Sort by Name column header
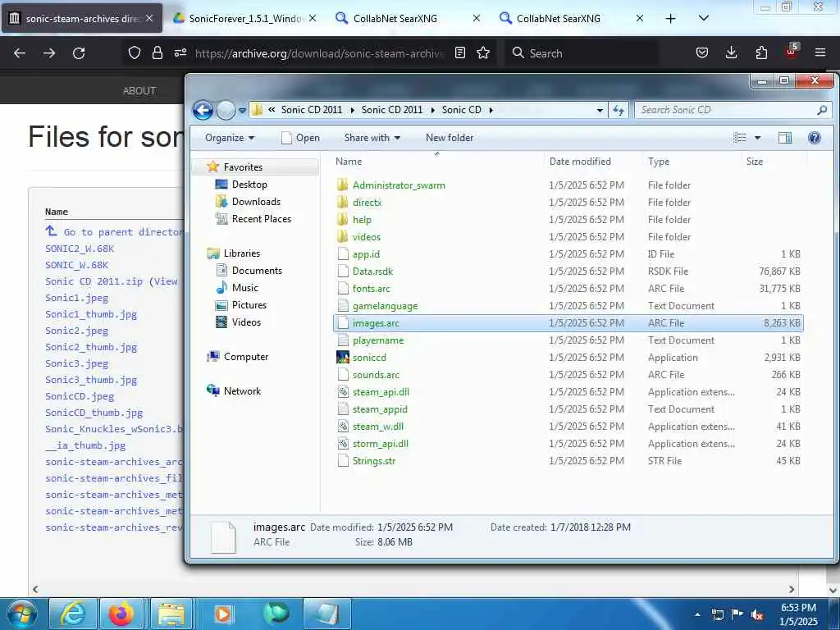 click(x=348, y=162)
